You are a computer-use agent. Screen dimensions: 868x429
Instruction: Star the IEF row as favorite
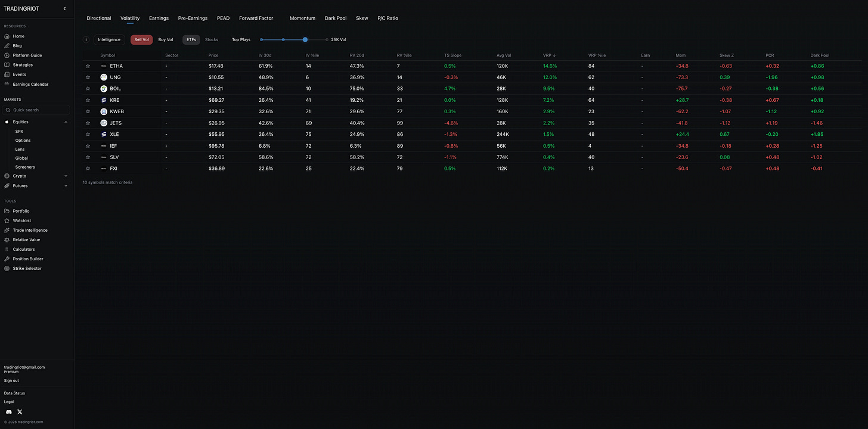tap(88, 145)
